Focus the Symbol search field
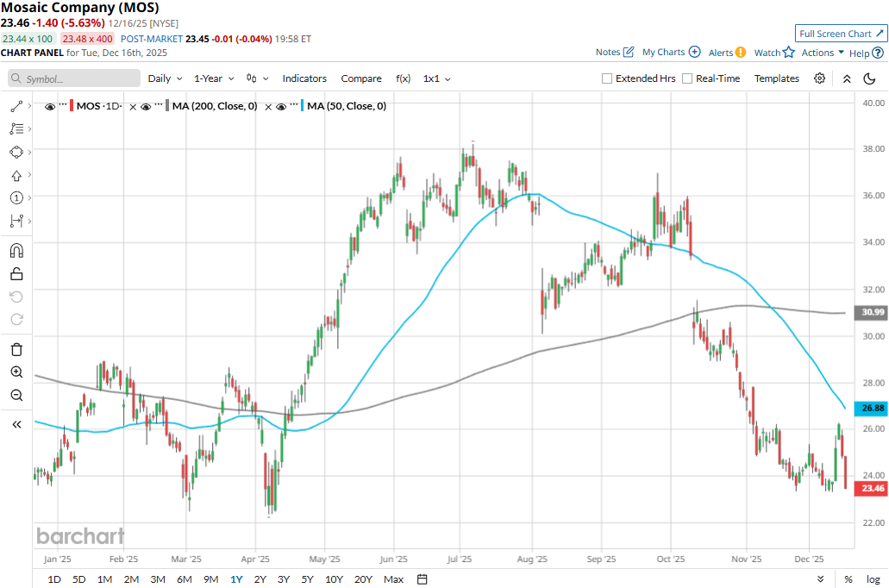889x588 pixels. (x=74, y=78)
